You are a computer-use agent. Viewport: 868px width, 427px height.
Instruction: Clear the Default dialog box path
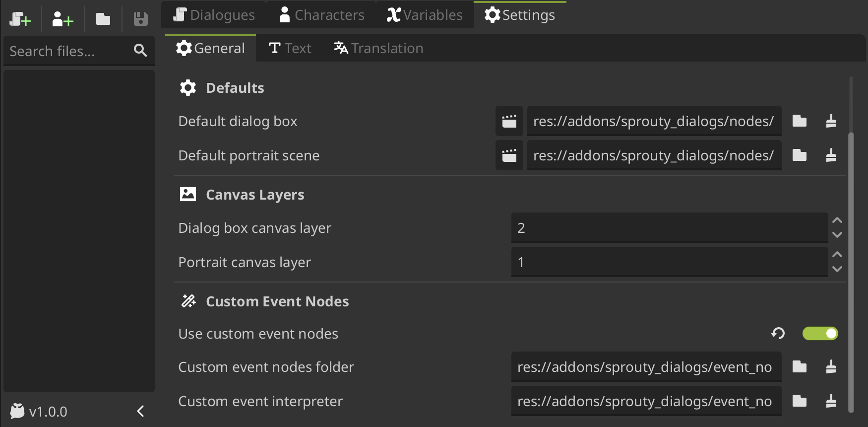[x=831, y=121]
